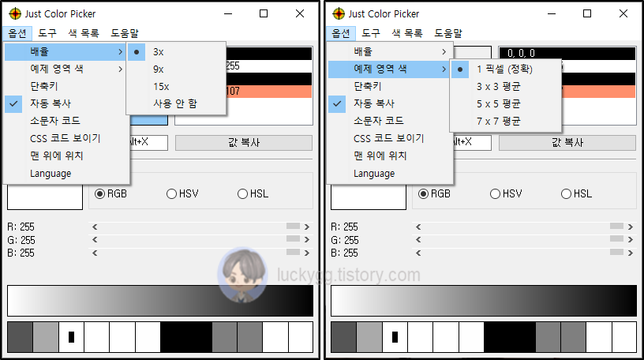This screenshot has height=360, width=644.
Task: Click Just Color Picker app icon, right window
Action: tap(339, 13)
